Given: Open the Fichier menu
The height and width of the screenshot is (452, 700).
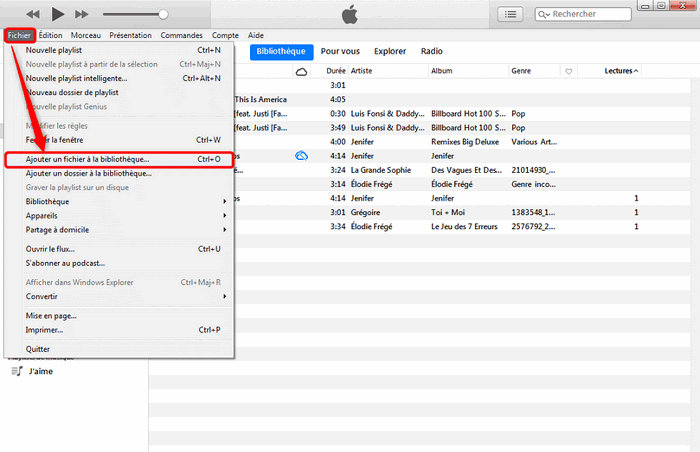Looking at the screenshot, I should pyautogui.click(x=19, y=35).
